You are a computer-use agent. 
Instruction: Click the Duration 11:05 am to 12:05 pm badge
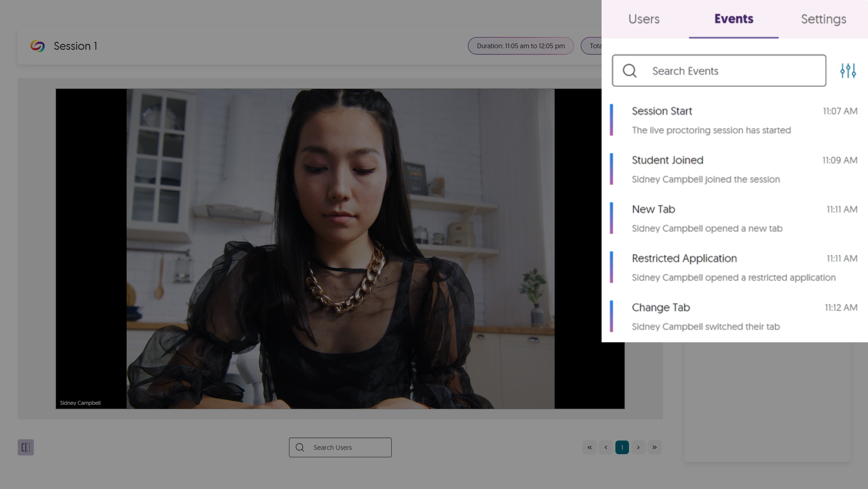(x=521, y=46)
